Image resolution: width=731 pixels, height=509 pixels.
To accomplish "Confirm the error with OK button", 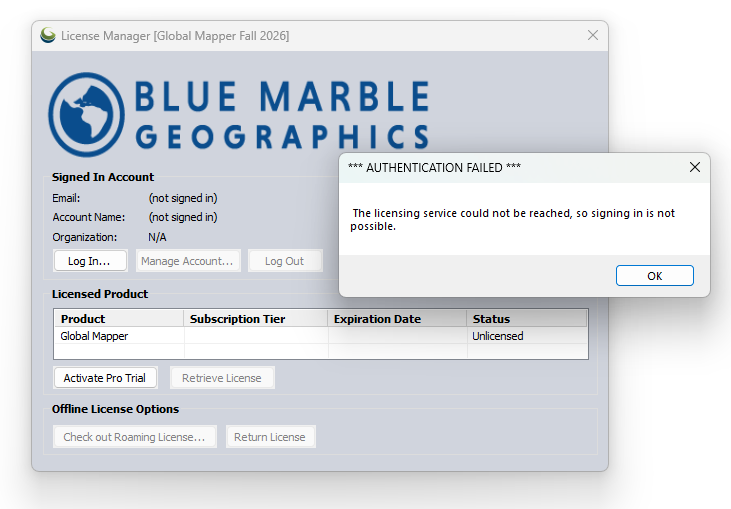I will point(655,276).
